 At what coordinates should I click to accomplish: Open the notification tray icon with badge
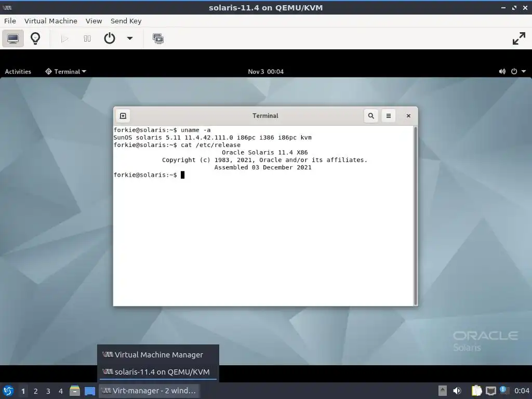(x=504, y=390)
